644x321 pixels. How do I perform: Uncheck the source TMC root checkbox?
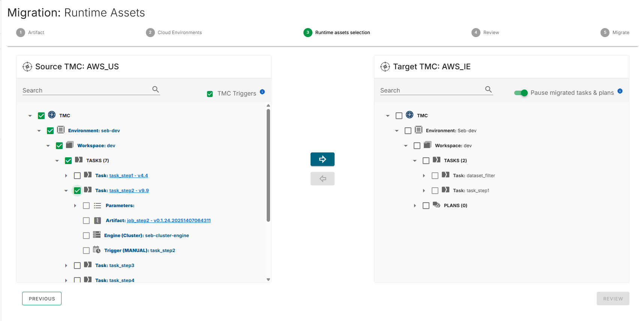click(41, 116)
